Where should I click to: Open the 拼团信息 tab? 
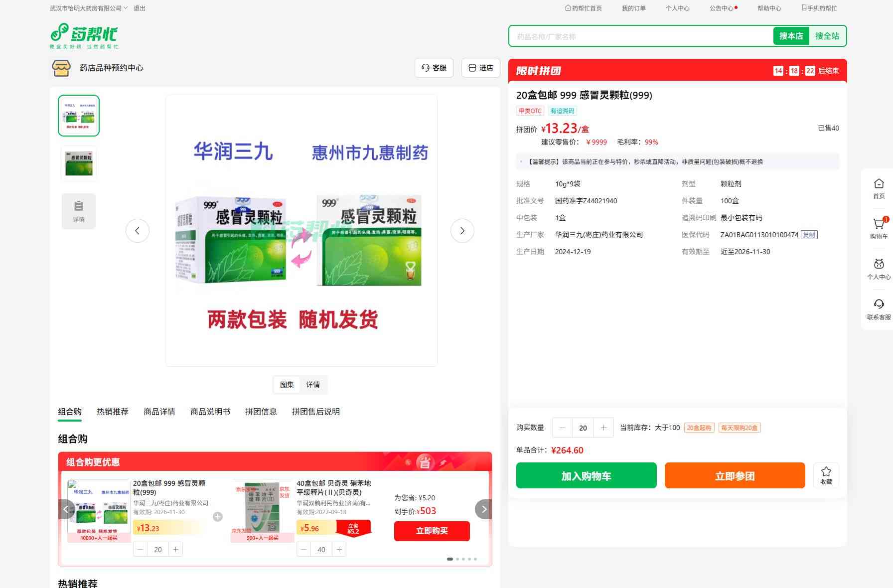261,412
